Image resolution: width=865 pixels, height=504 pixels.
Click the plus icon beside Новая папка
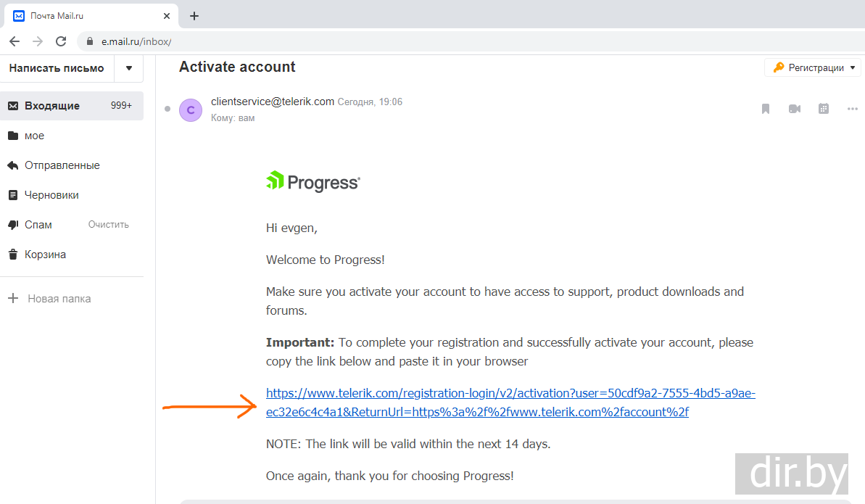click(x=13, y=299)
